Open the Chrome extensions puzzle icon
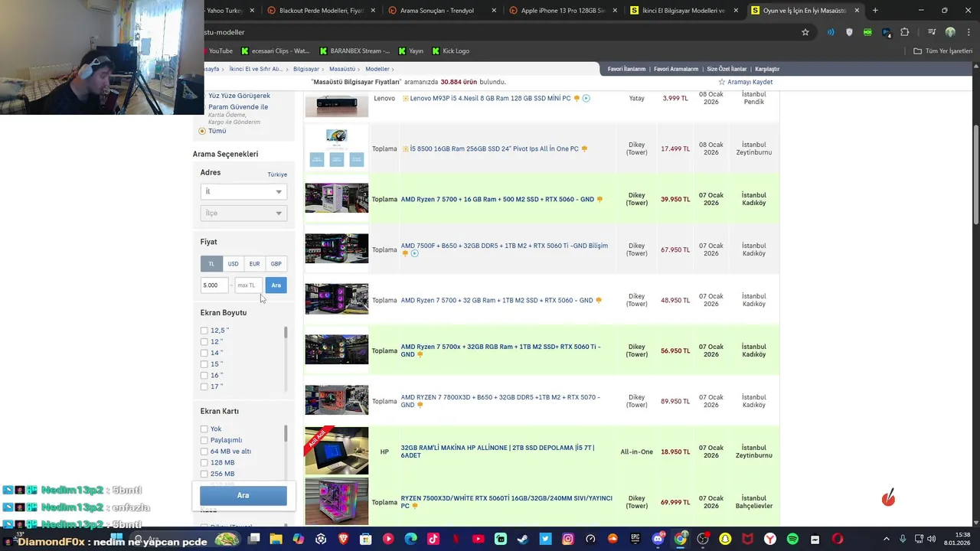The height and width of the screenshot is (551, 980). [905, 32]
